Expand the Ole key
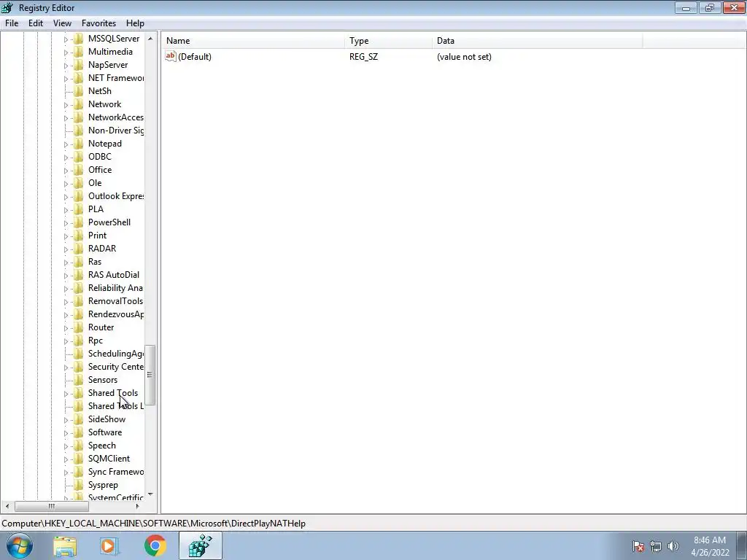This screenshot has width=747, height=560. pyautogui.click(x=66, y=183)
